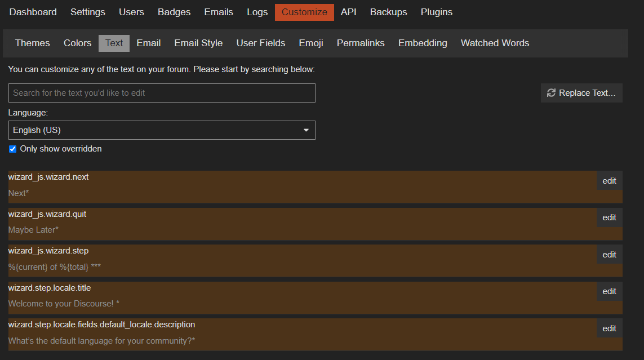This screenshot has height=360, width=644.
Task: Switch to the Embedding tab
Action: pos(423,43)
